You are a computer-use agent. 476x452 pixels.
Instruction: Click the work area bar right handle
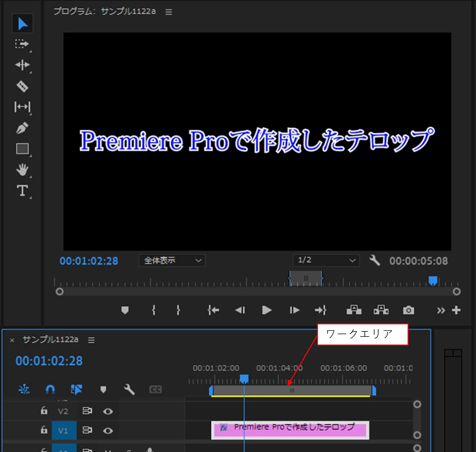coord(374,391)
